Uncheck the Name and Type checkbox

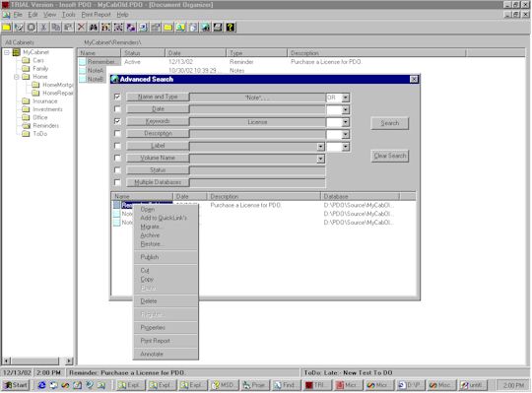click(x=117, y=97)
